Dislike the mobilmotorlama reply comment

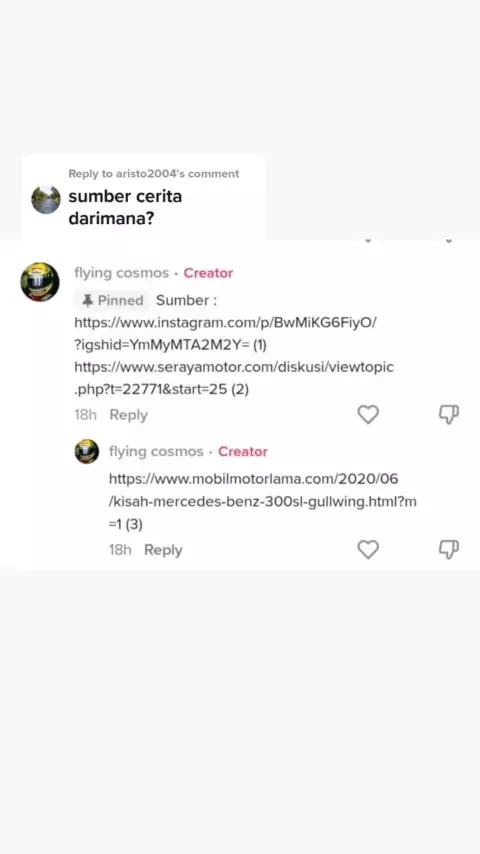[x=449, y=550]
